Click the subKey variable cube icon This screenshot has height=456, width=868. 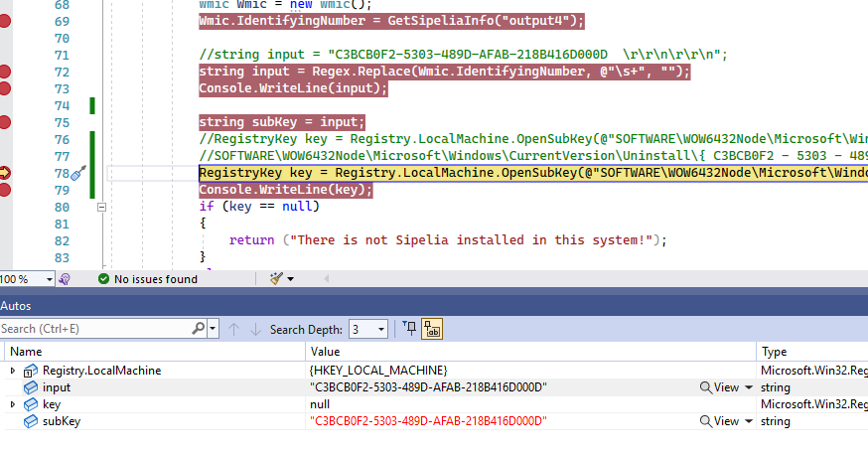[x=31, y=421]
